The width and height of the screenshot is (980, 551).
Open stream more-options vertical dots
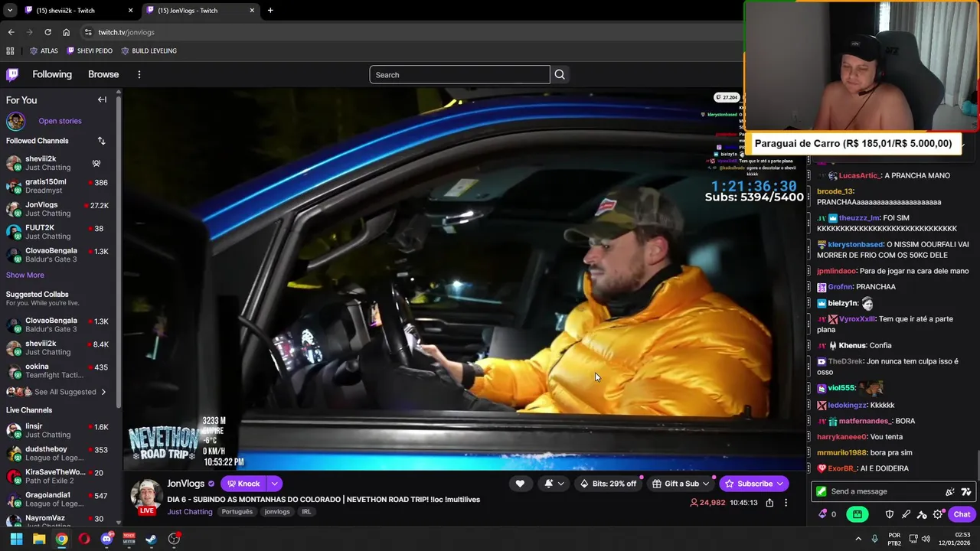click(786, 503)
